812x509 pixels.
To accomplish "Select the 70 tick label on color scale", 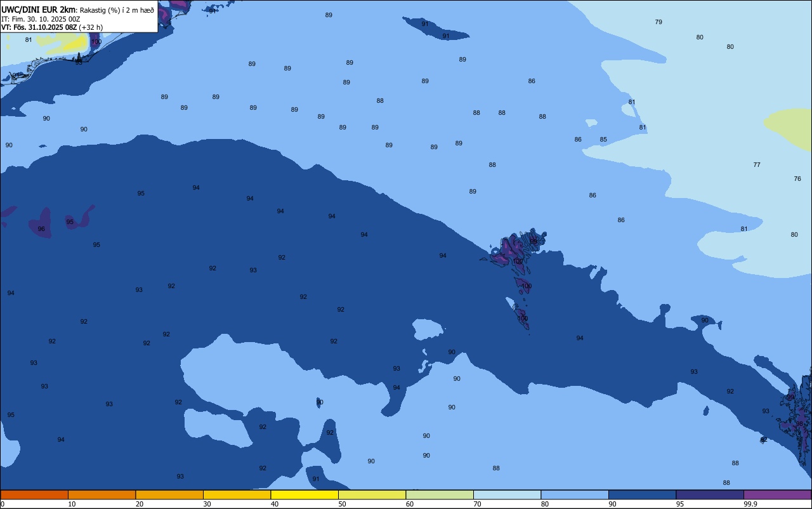I will click(477, 504).
